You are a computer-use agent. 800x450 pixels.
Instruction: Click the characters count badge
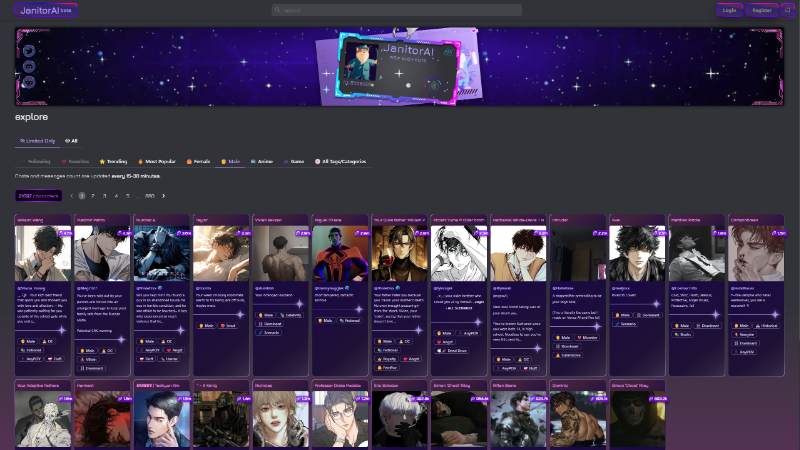(x=38, y=196)
